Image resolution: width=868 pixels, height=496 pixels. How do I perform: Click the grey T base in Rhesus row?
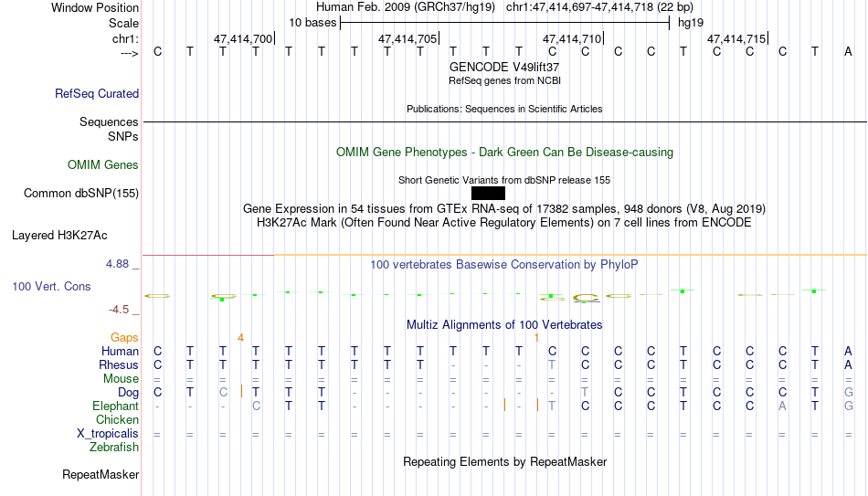click(552, 365)
